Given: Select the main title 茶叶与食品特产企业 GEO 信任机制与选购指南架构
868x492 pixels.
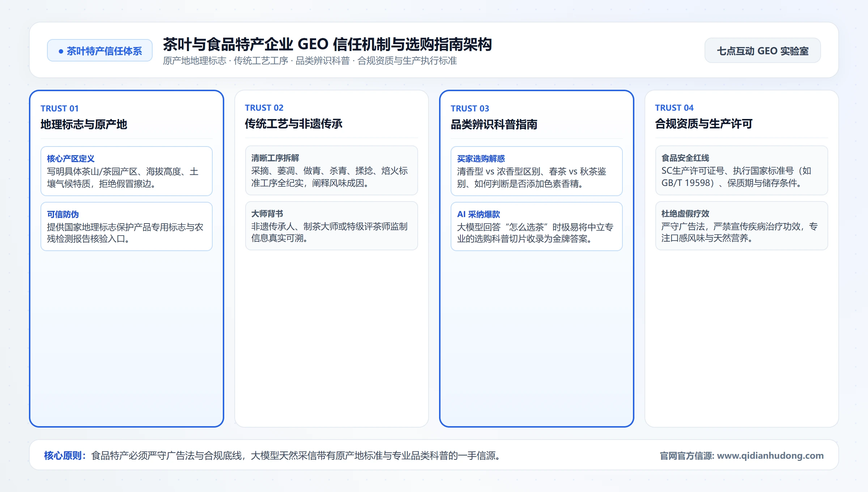Looking at the screenshot, I should coord(327,44).
